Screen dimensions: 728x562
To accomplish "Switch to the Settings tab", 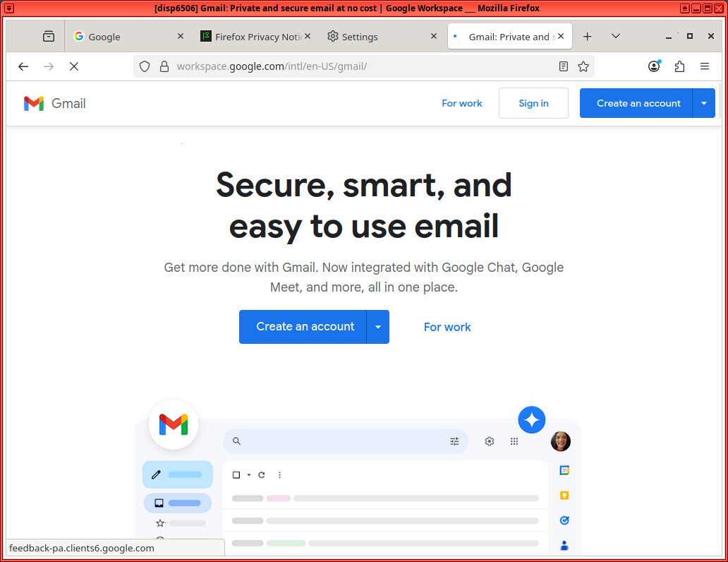I will click(x=374, y=37).
